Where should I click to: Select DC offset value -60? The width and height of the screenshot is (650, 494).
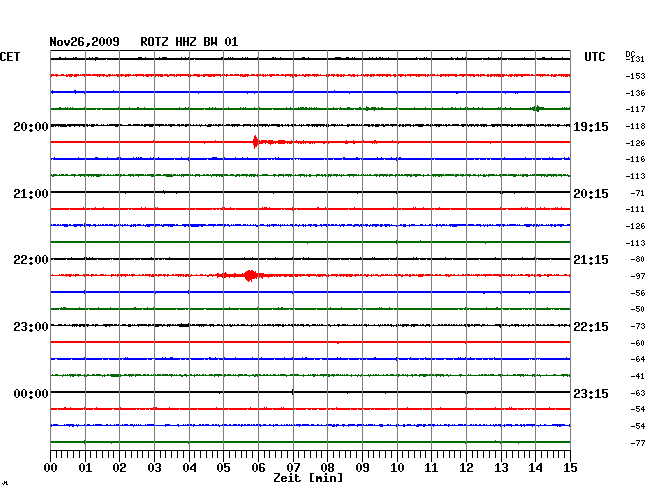[x=638, y=343]
